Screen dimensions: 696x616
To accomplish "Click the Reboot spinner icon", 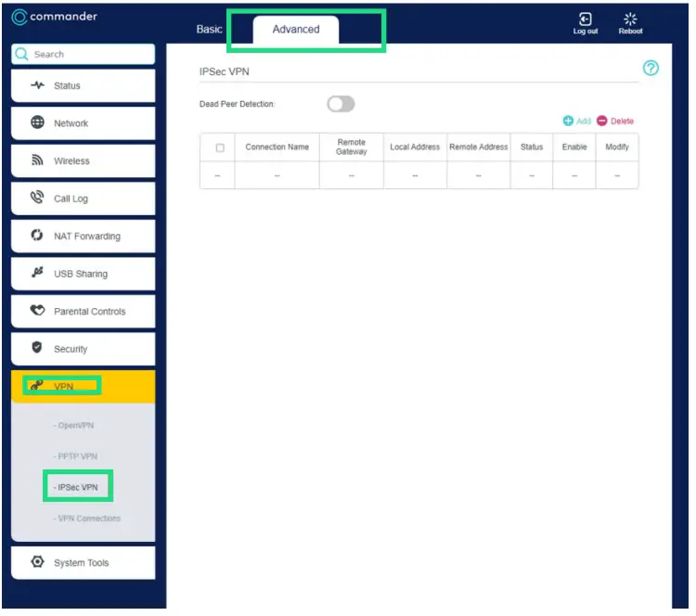I will pyautogui.click(x=631, y=19).
